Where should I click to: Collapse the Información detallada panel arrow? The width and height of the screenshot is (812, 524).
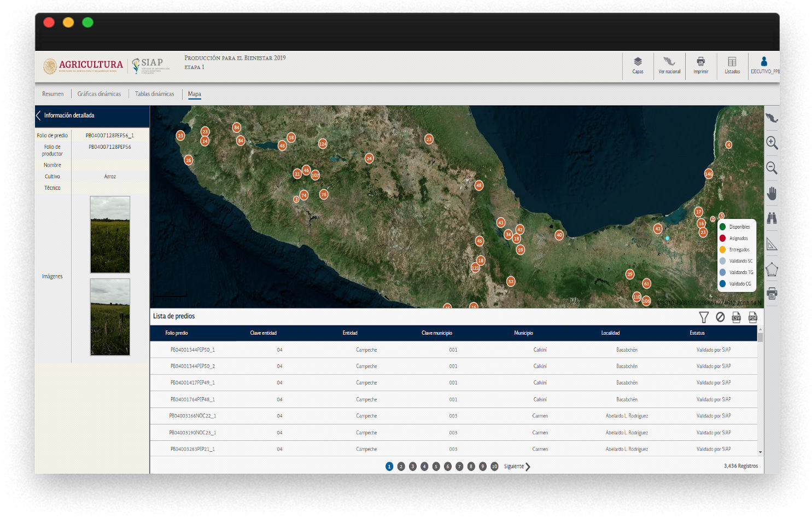[38, 115]
